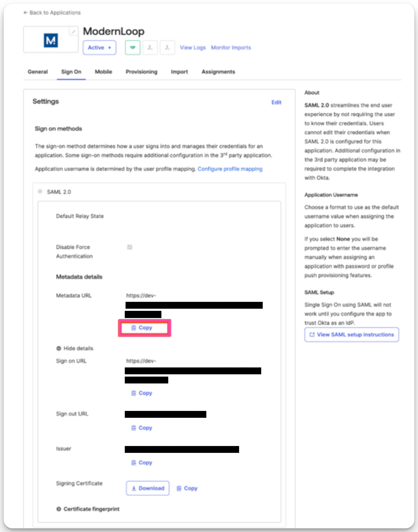The width and height of the screenshot is (418, 532).
Task: Open View SAML setup instructions
Action: tap(352, 335)
